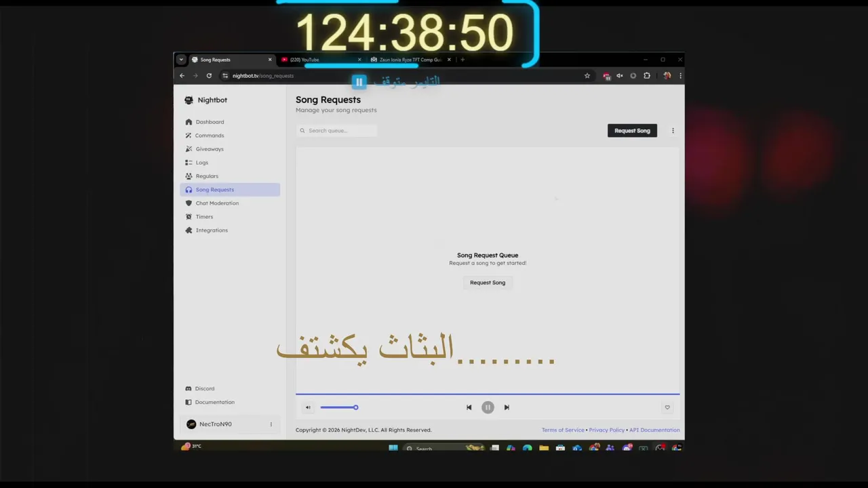Bookmark this page with the star icon
Viewport: 868px width, 488px height.
(x=587, y=76)
